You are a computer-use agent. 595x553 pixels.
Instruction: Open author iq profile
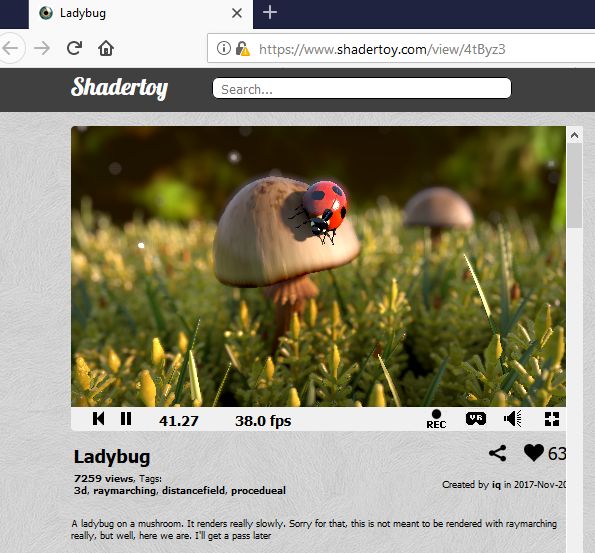[x=496, y=485]
